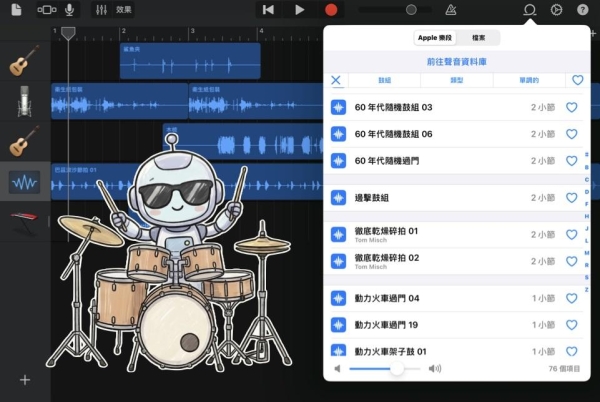Preview loop icon for 動力火車過門 04
Viewport: 600px width, 402px height.
(x=338, y=298)
